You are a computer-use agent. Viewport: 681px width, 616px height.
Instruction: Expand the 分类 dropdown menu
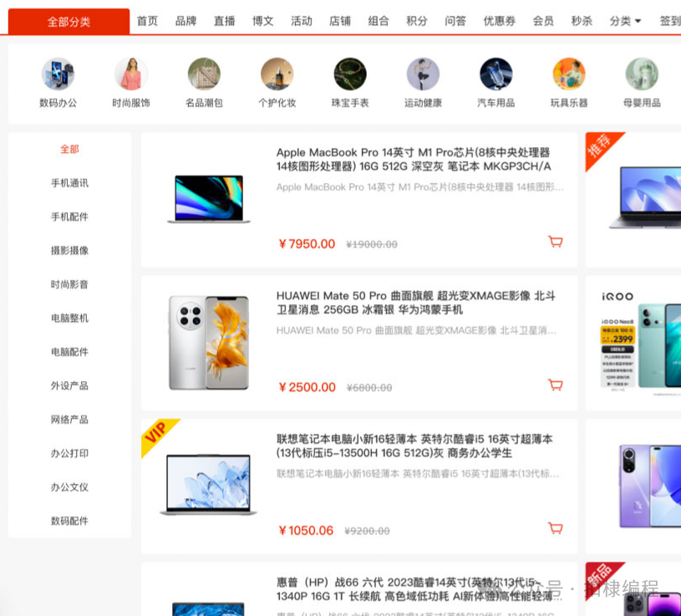624,21
